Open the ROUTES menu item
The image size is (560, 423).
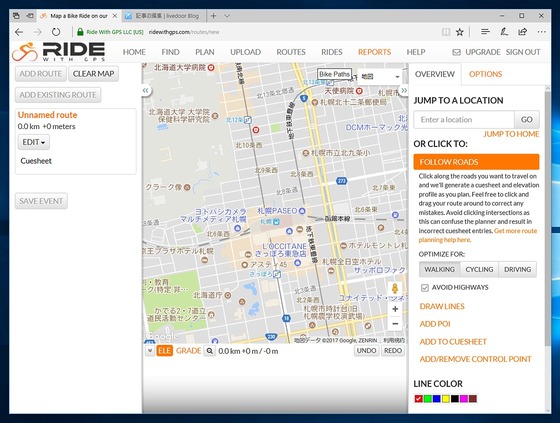click(x=291, y=52)
